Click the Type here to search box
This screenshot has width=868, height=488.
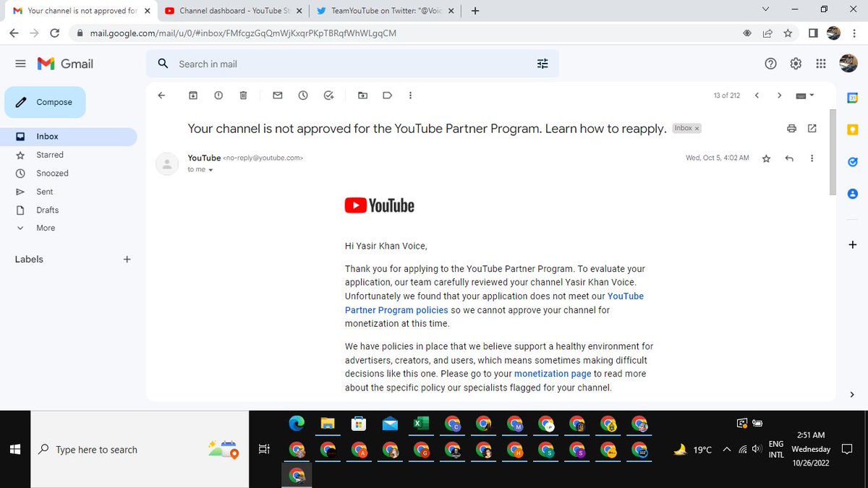point(140,449)
